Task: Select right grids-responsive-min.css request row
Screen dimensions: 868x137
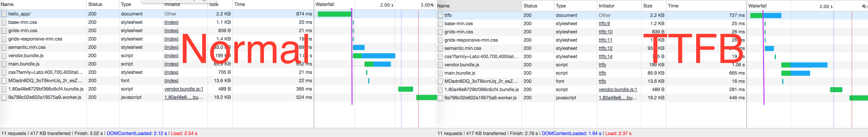Action: 592,40
